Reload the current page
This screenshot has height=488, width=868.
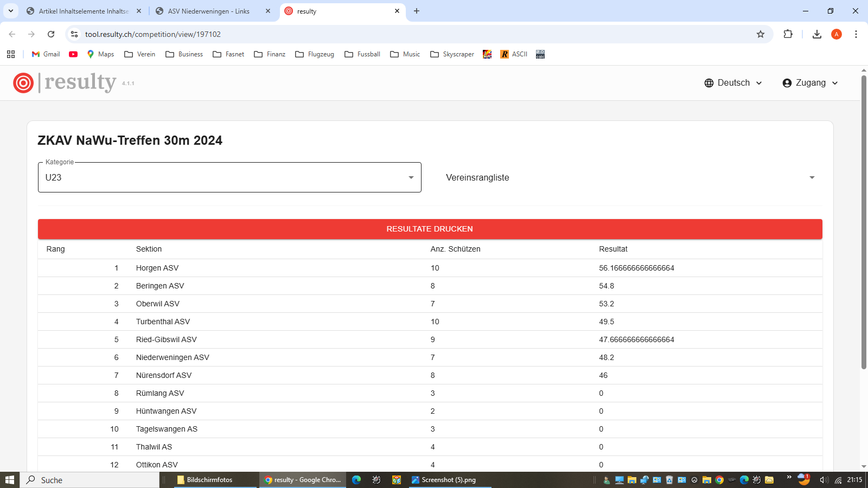coord(51,34)
